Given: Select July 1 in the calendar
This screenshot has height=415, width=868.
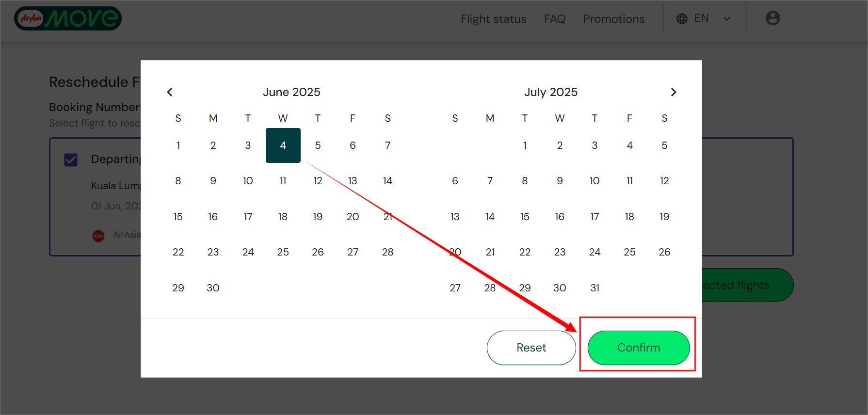Looking at the screenshot, I should click(525, 145).
